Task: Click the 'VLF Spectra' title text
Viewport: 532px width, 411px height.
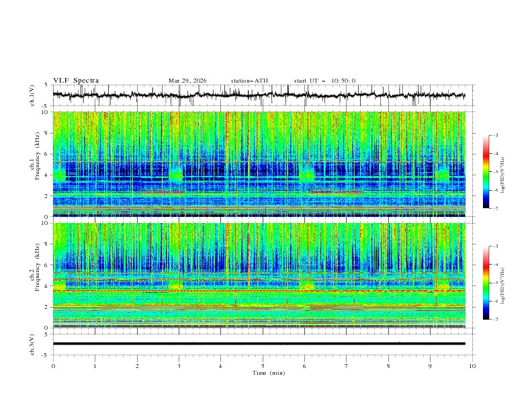Action: point(76,81)
